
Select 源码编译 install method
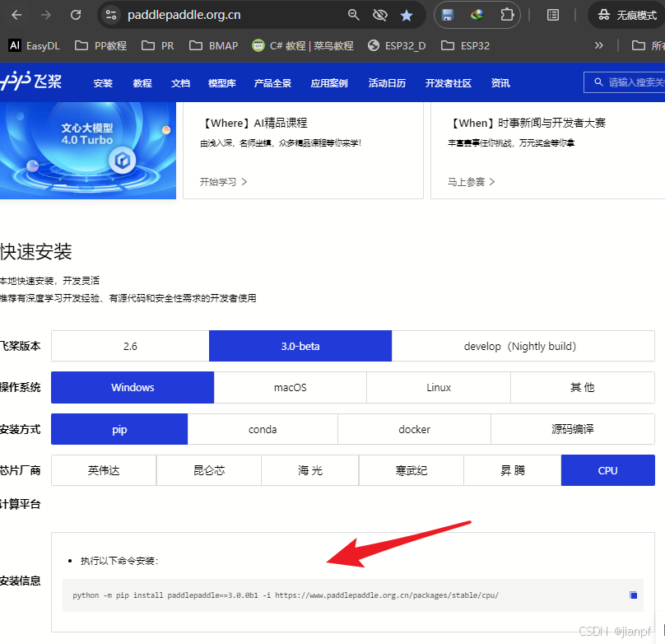click(x=573, y=429)
